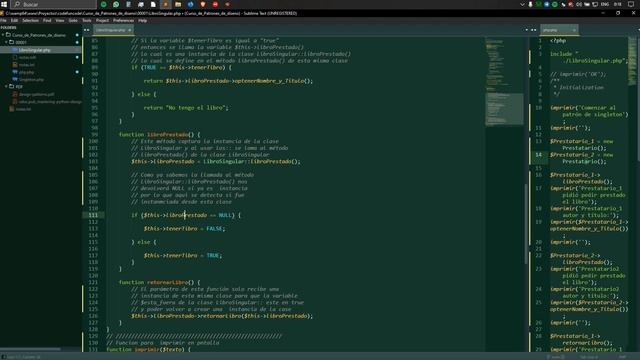The image size is (640, 360).
Task: Open the design-patterns pdf file in sidebar
Action: (x=36, y=94)
